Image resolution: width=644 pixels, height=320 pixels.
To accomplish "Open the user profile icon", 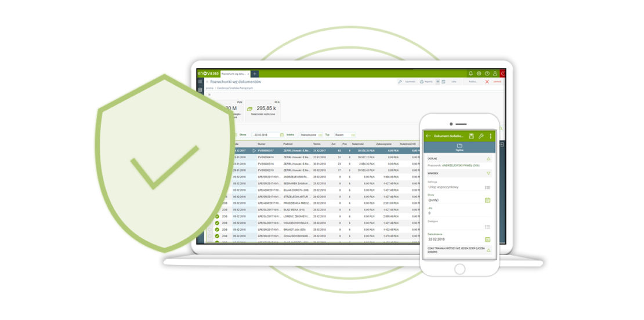I will coord(495,74).
